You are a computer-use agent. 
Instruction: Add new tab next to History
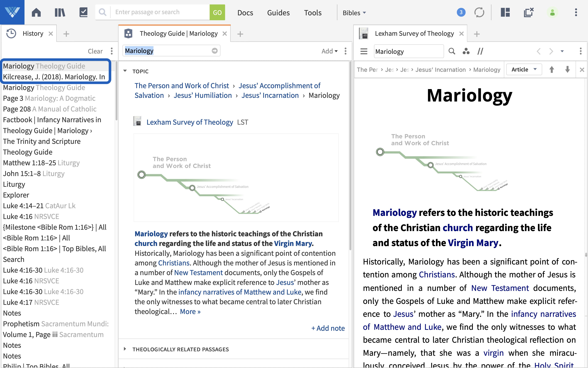pyautogui.click(x=66, y=34)
